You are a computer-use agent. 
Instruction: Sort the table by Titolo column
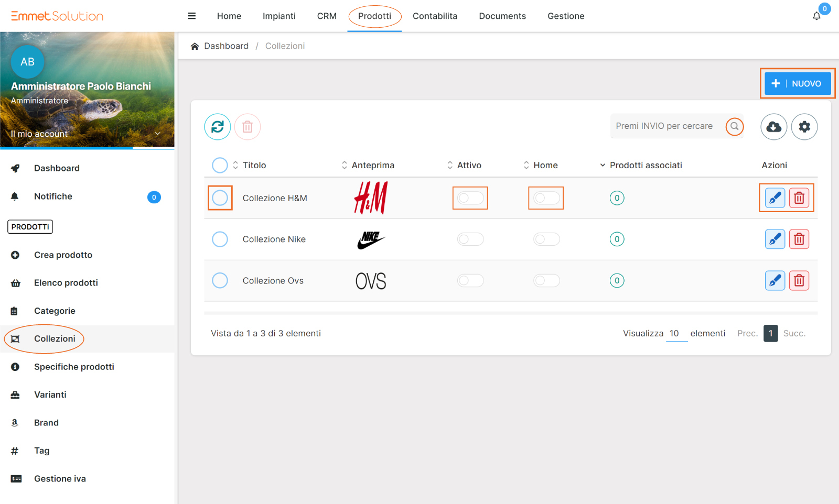click(x=254, y=166)
